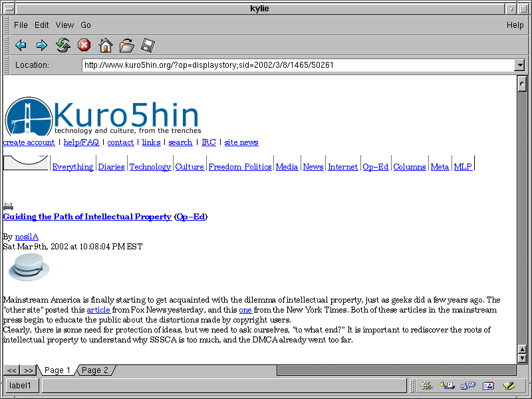Open the Navigator ship wheel icon
532x399 pixels.
coord(426,386)
